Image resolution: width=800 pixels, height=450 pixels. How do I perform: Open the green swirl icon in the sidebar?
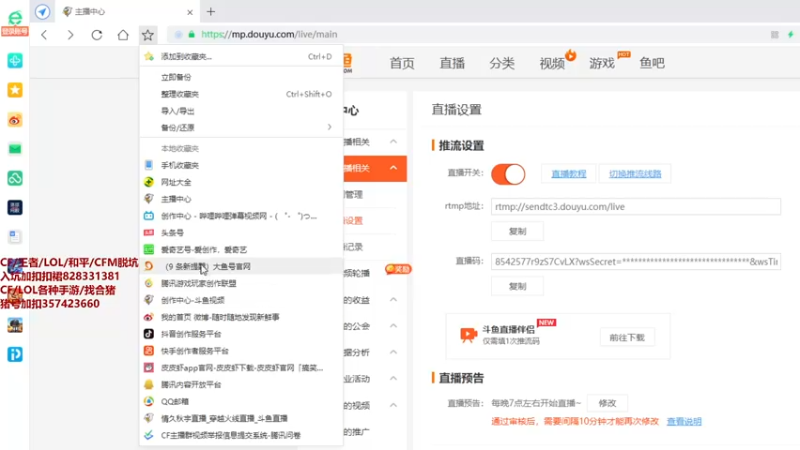click(15, 178)
